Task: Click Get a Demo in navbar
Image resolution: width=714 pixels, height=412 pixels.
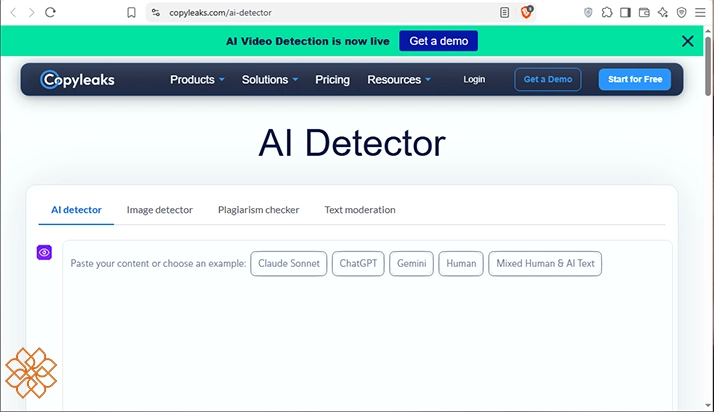Action: (x=548, y=80)
